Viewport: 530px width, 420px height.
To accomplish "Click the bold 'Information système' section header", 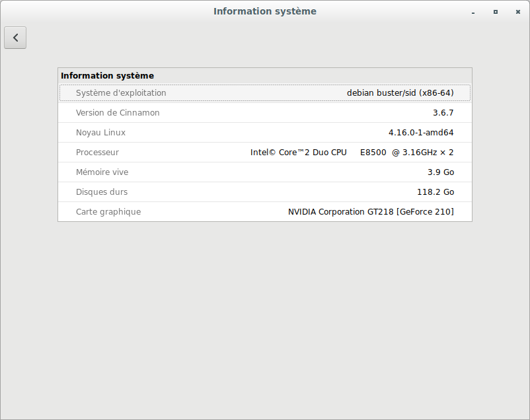I will click(107, 76).
